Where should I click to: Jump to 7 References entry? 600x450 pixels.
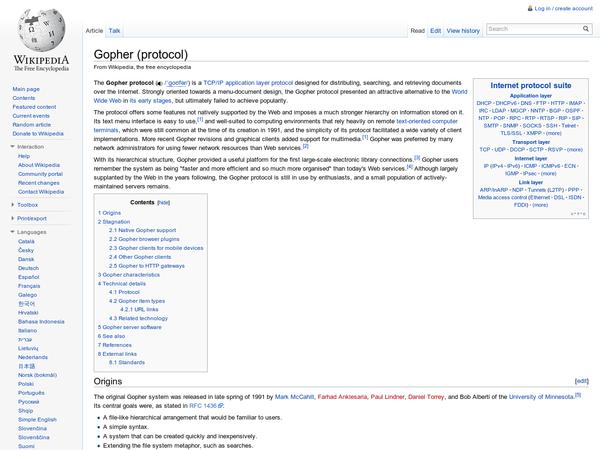click(x=115, y=345)
